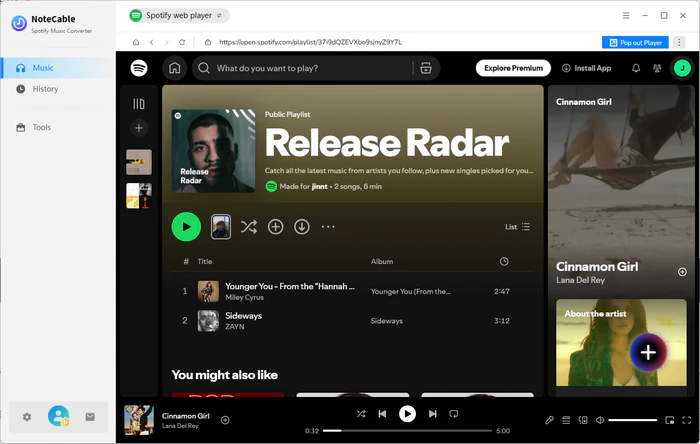
Task: Select the track 'Younger You - From the Hannah...'
Action: point(290,286)
